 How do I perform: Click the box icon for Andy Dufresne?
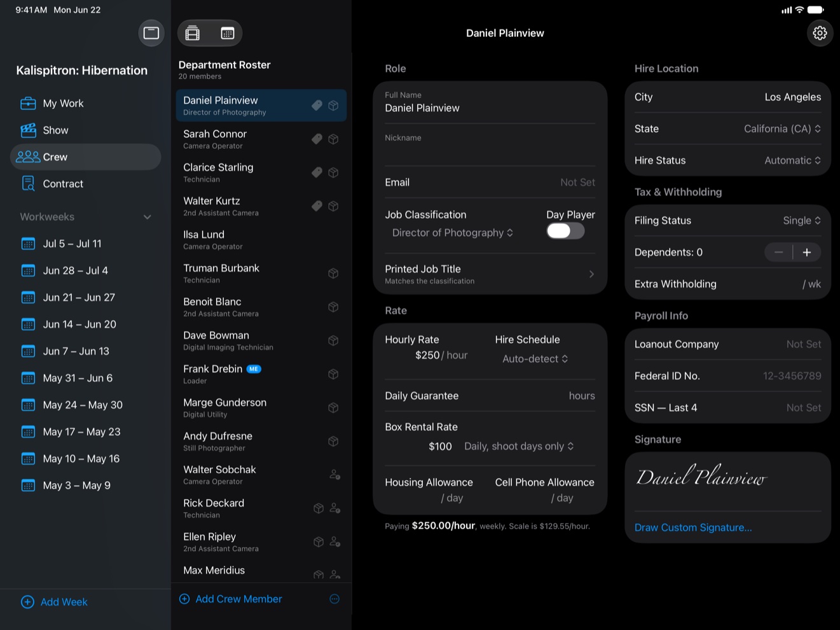[333, 441]
